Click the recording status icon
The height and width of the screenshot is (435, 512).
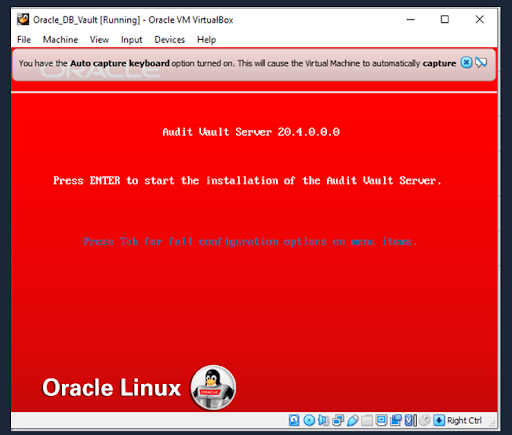pyautogui.click(x=396, y=420)
